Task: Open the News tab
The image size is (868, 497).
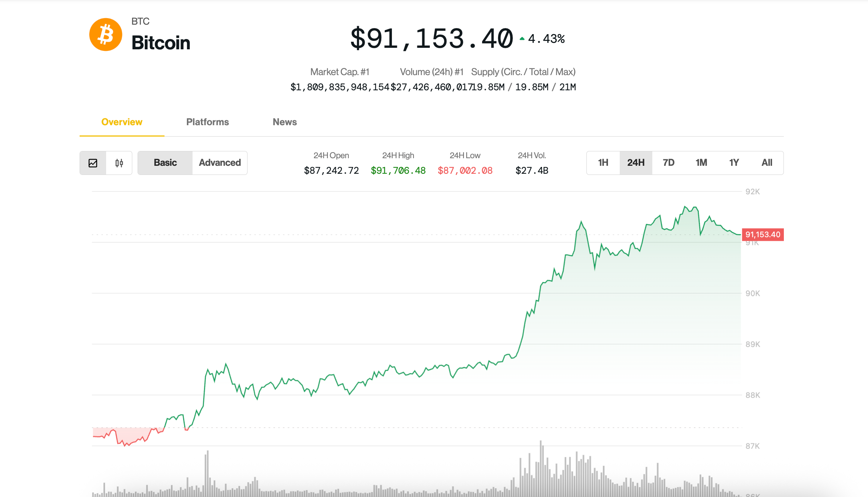Action: pos(284,122)
